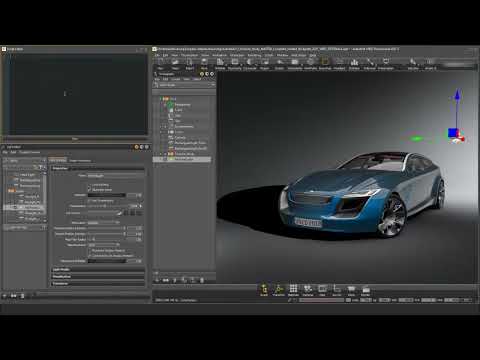Click the Fullscreen toolbar icon
This screenshot has height=360, width=480.
[x=369, y=63]
